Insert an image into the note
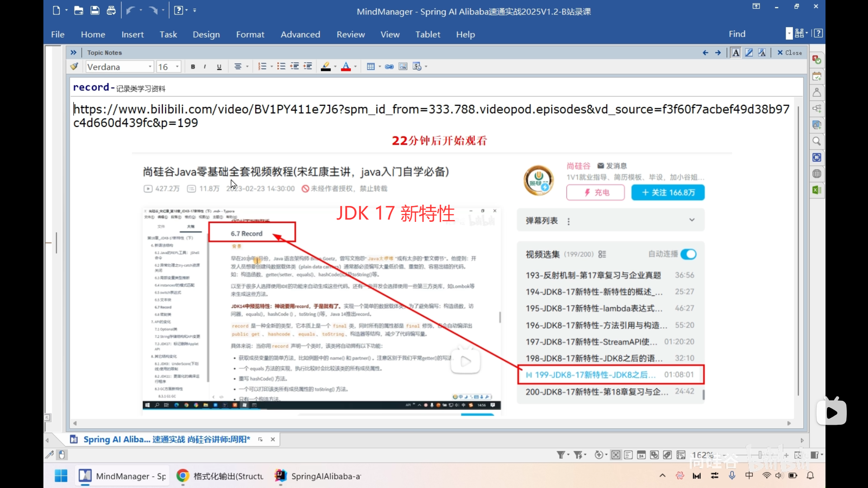 (402, 66)
